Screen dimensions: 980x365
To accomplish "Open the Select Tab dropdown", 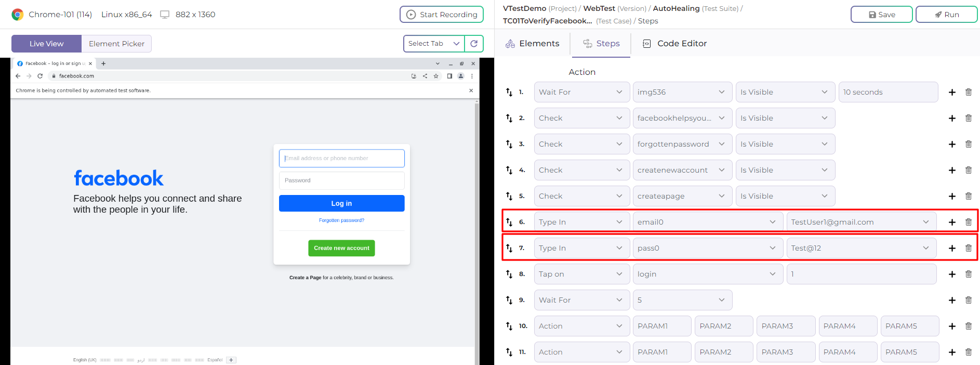I will click(x=434, y=44).
